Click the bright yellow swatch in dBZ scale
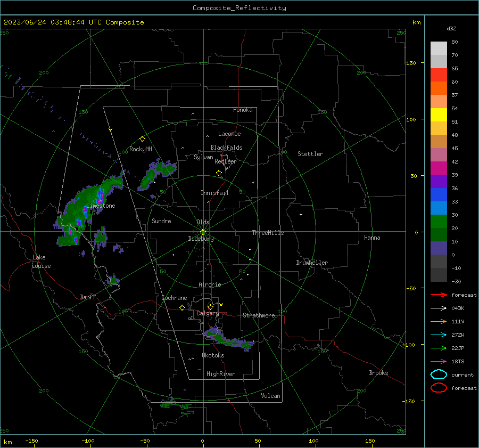Screen dimensions: 479x448 (x=439, y=115)
